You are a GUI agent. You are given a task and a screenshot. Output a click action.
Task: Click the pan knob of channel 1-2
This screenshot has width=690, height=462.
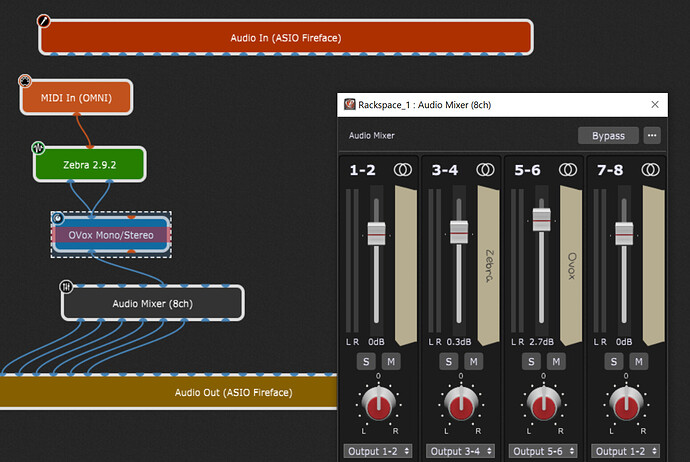point(378,403)
